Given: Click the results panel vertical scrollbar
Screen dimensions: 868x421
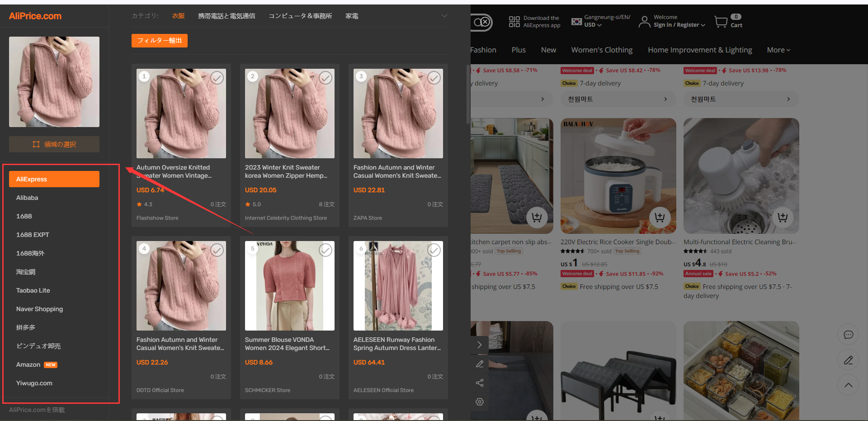Looking at the screenshot, I should [468, 95].
